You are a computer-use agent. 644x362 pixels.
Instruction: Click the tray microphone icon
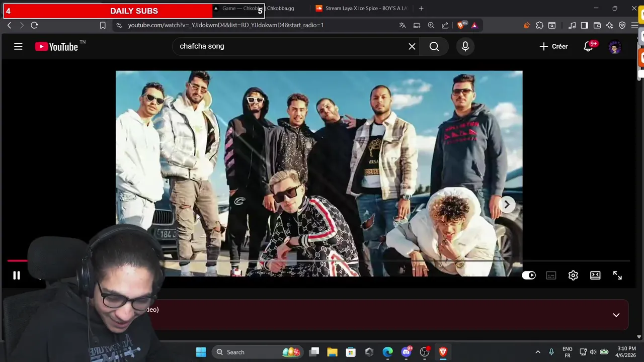pyautogui.click(x=551, y=352)
